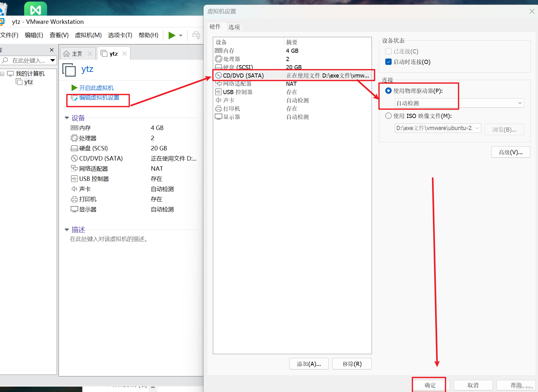Open the 选项卡(T) menu

[x=120, y=35]
